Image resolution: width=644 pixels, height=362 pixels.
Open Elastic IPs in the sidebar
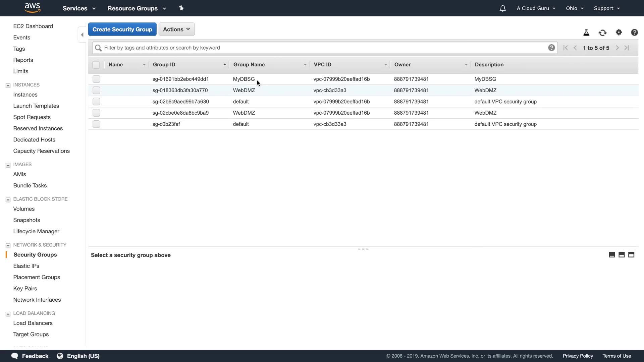tap(26, 266)
